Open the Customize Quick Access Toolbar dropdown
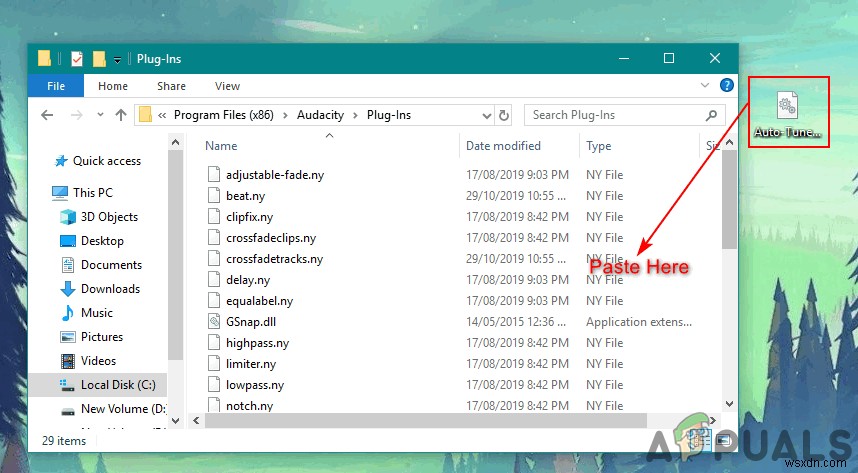Screen dimensions: 858x473 pos(117,60)
